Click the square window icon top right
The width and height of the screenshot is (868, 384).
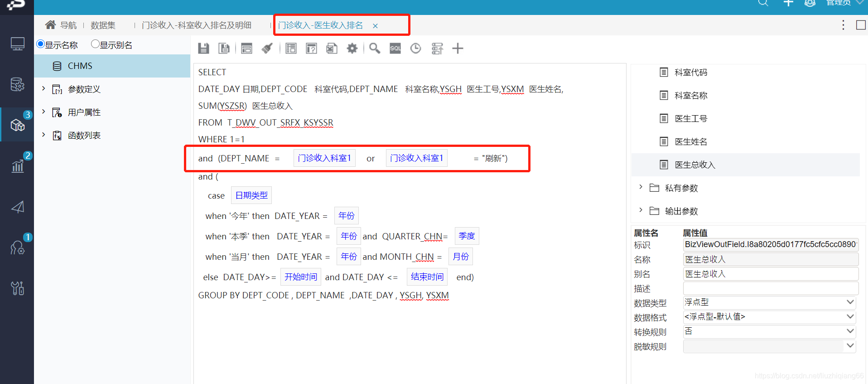point(861,25)
